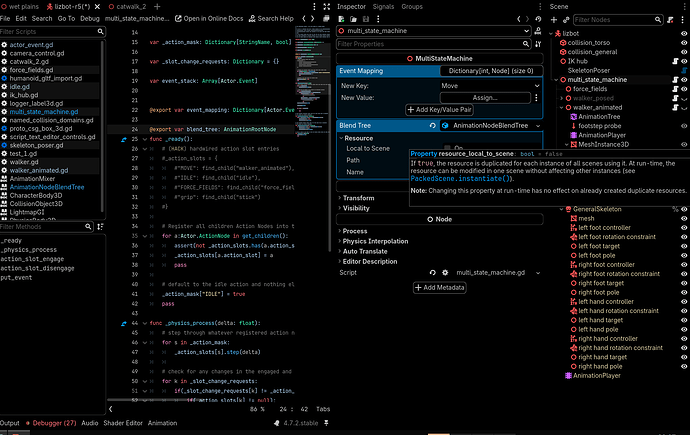This screenshot has width=690, height=435.
Task: Open the Go To menu
Action: [66, 18]
